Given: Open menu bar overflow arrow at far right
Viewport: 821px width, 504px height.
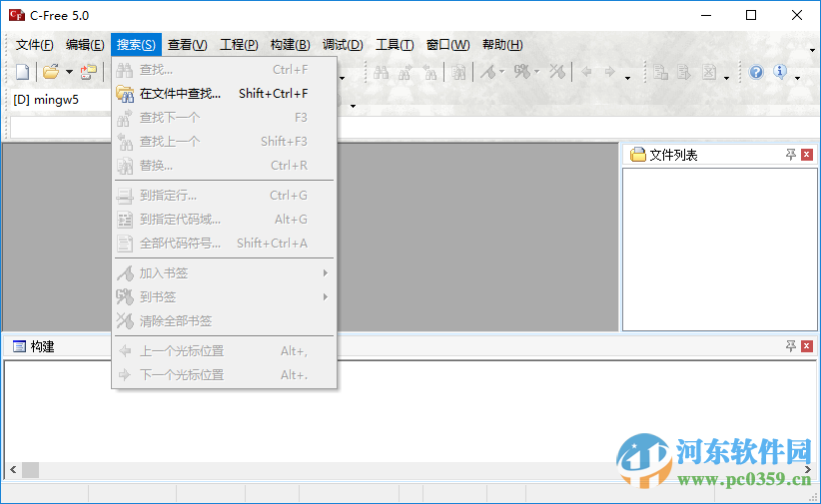Looking at the screenshot, I should point(812,50).
